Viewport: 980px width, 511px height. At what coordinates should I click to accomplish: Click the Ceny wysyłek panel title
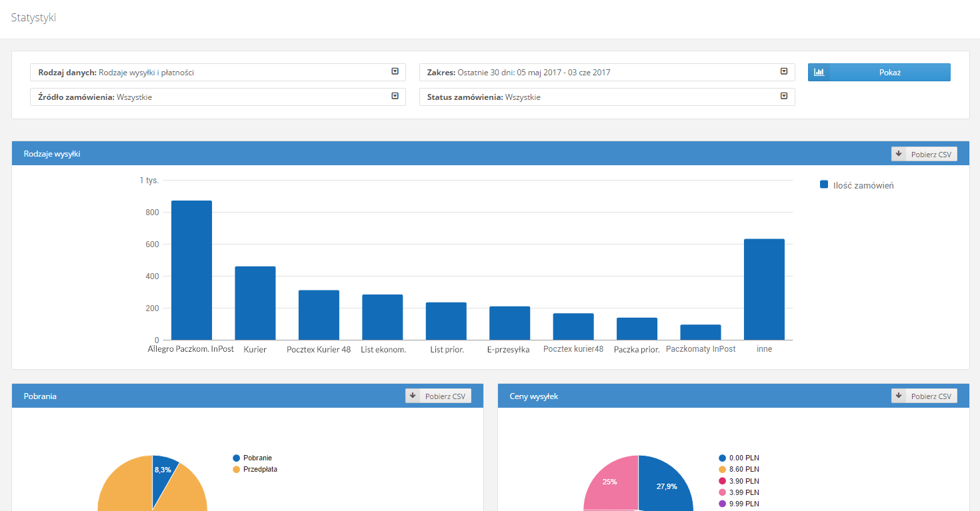pyautogui.click(x=534, y=396)
